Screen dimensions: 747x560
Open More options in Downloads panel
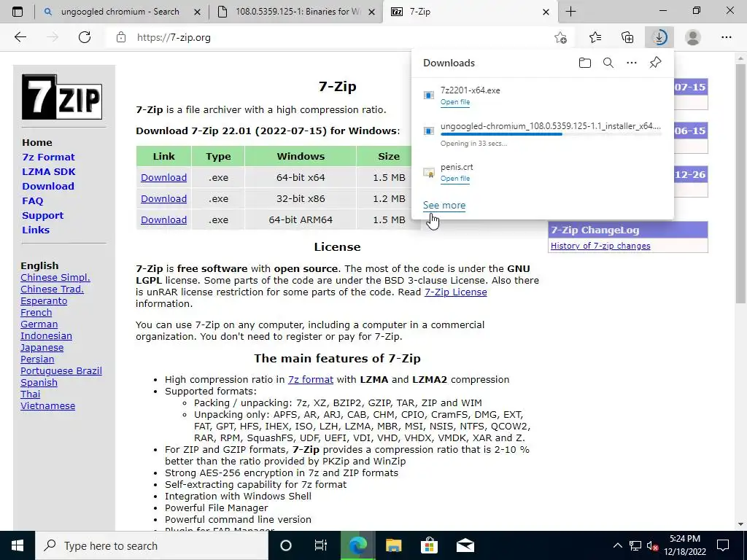(x=632, y=63)
